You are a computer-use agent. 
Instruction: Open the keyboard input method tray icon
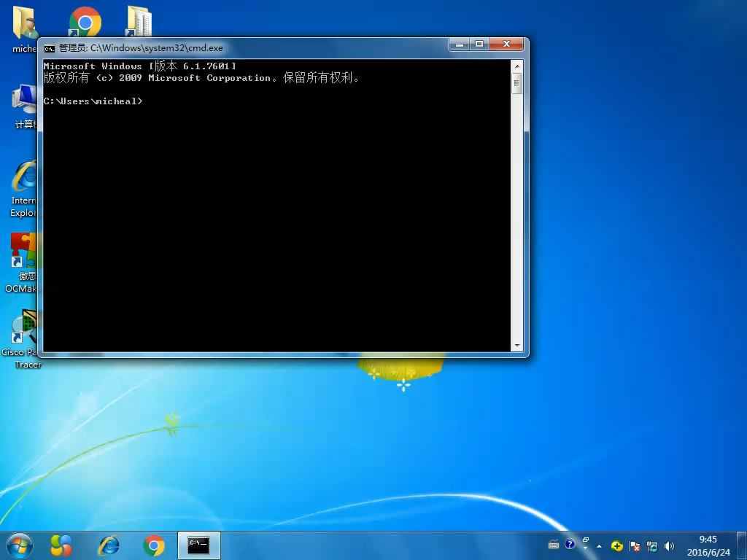pos(554,544)
